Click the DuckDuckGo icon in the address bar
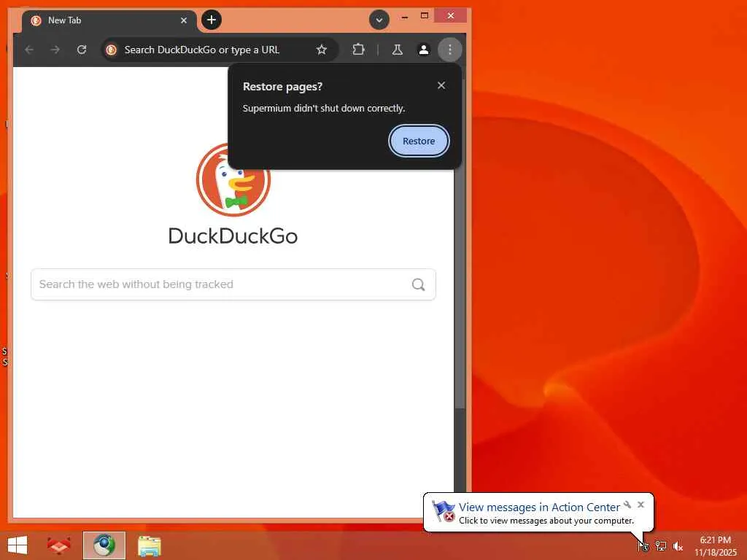The image size is (747, 560). tap(112, 50)
